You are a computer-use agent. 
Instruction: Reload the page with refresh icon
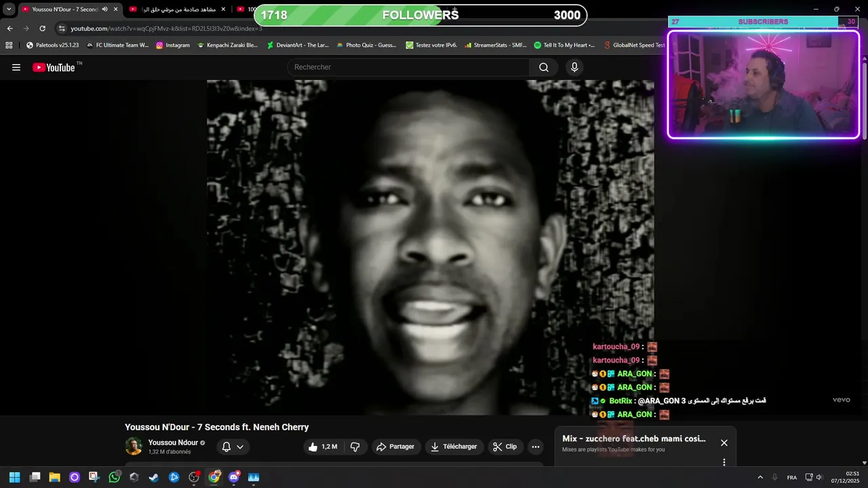[42, 28]
